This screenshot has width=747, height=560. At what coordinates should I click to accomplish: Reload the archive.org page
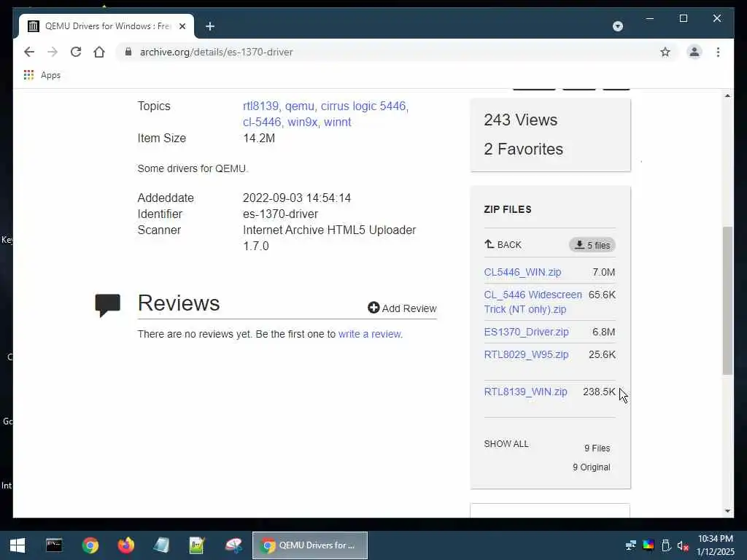[x=76, y=52]
